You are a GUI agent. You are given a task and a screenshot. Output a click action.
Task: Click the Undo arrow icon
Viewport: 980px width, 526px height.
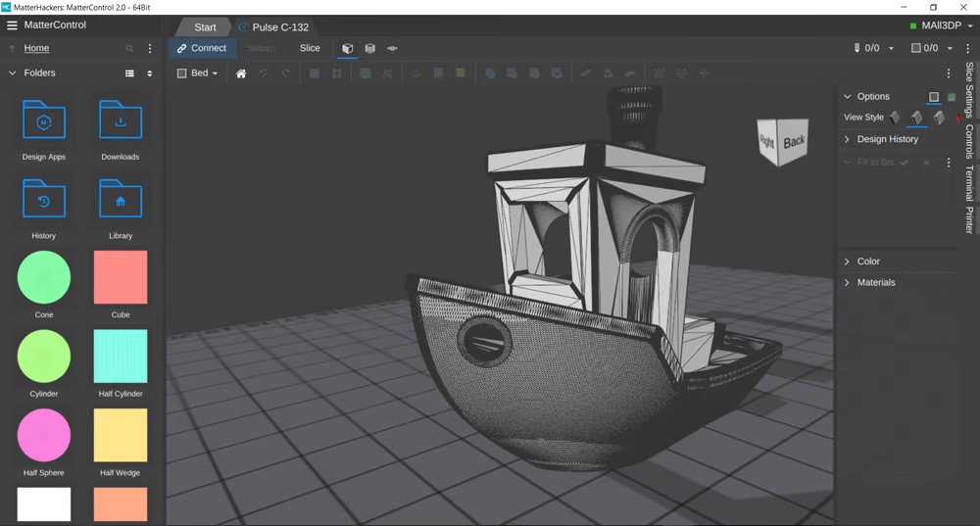(x=264, y=73)
